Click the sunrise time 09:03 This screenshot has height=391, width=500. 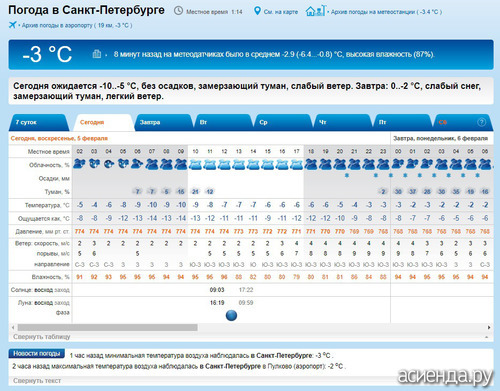coord(217,290)
